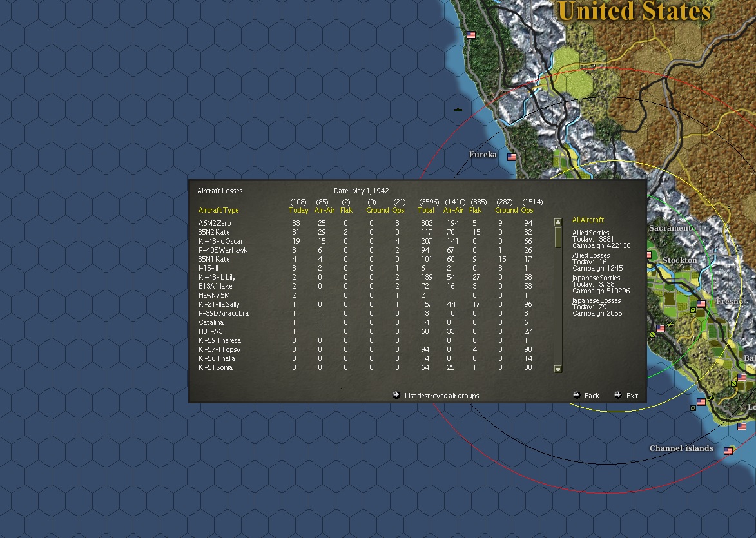Select the Ki-59 Theresa row

pyautogui.click(x=365, y=340)
